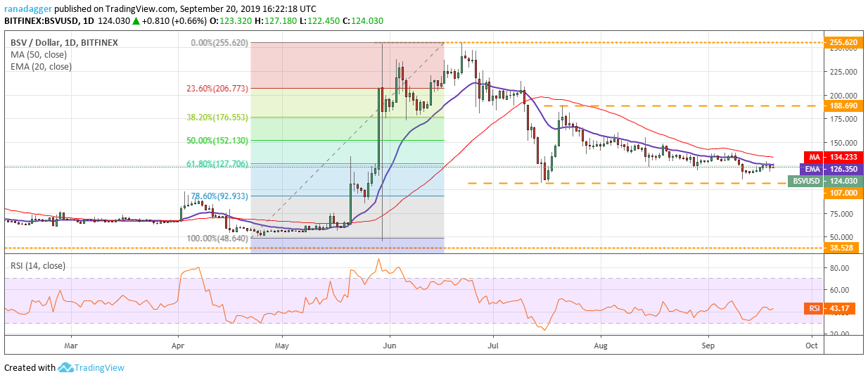The height and width of the screenshot is (380, 868).
Task: Click the '100.00%(48.640)' Fibonacci label
Action: [217, 239]
